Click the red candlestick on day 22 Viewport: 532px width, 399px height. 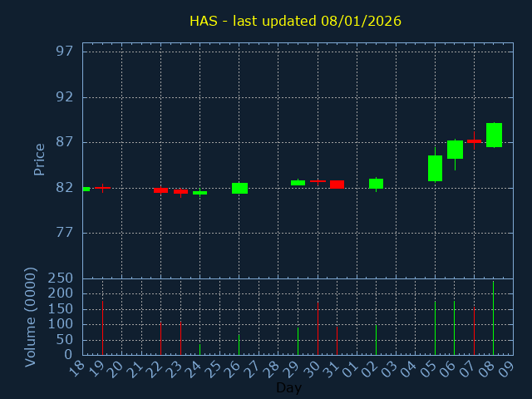click(160, 190)
